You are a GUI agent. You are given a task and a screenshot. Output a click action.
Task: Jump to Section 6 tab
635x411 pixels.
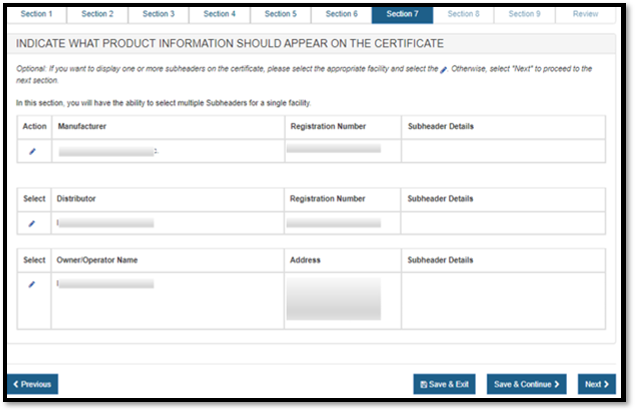(x=341, y=14)
